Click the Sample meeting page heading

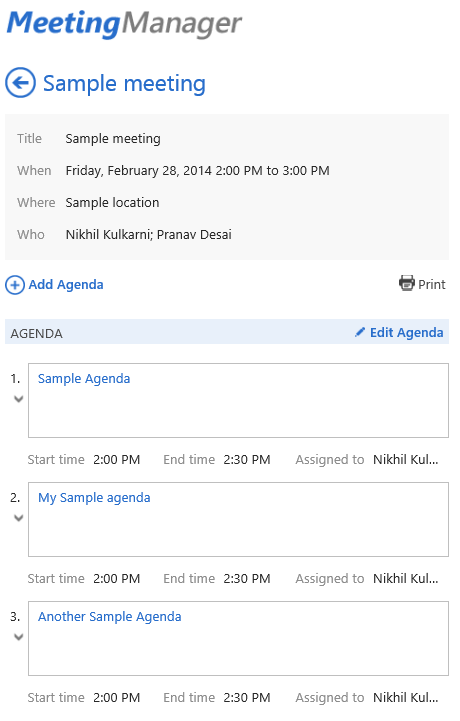124,84
